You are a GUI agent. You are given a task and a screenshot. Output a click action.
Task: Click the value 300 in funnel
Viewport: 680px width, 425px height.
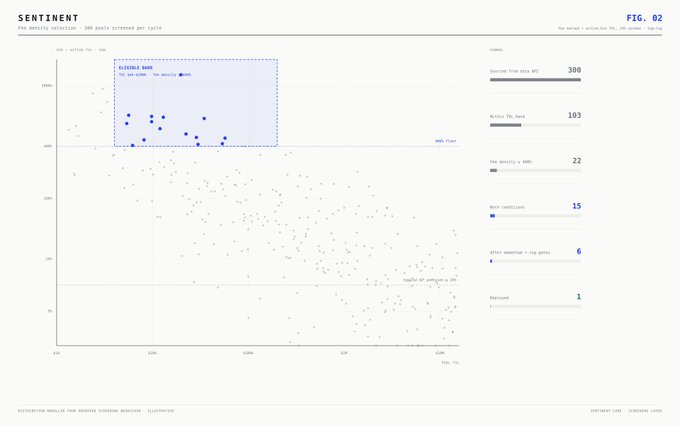tap(574, 70)
